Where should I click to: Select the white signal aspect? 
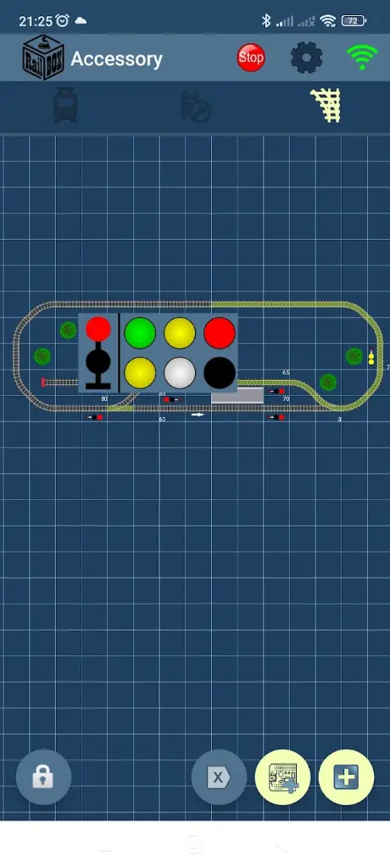coord(180,373)
